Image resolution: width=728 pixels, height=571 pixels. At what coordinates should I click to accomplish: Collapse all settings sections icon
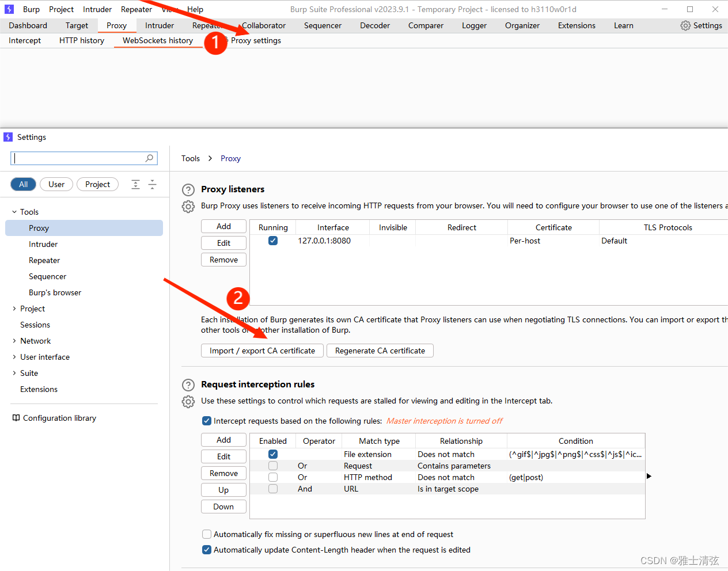[152, 184]
